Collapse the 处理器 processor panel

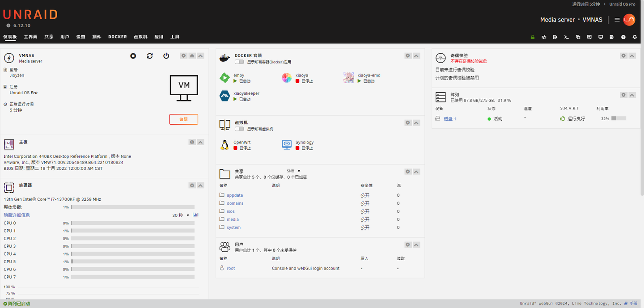(x=200, y=185)
